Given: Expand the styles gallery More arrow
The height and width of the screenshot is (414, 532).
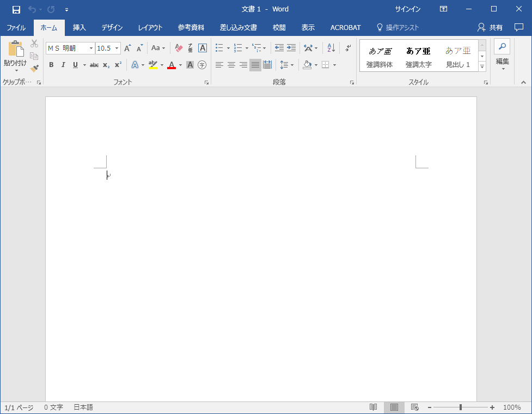Looking at the screenshot, I should pos(482,67).
